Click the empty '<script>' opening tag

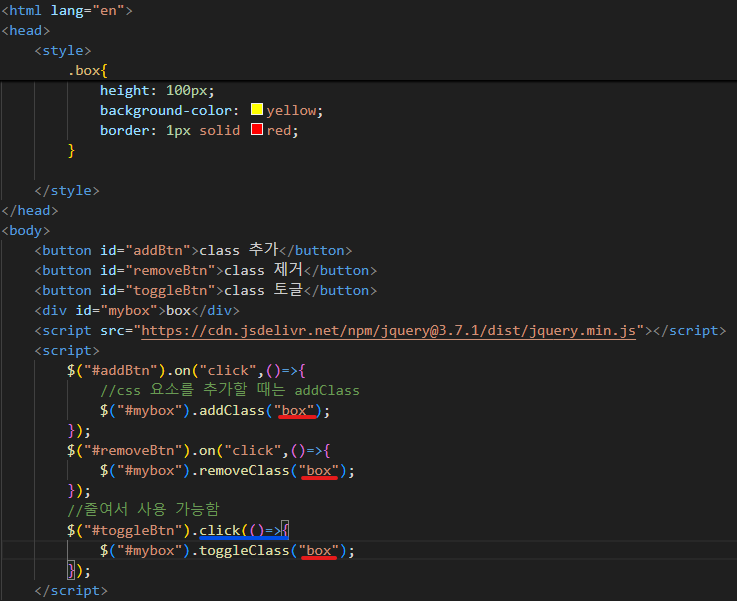[67, 351]
